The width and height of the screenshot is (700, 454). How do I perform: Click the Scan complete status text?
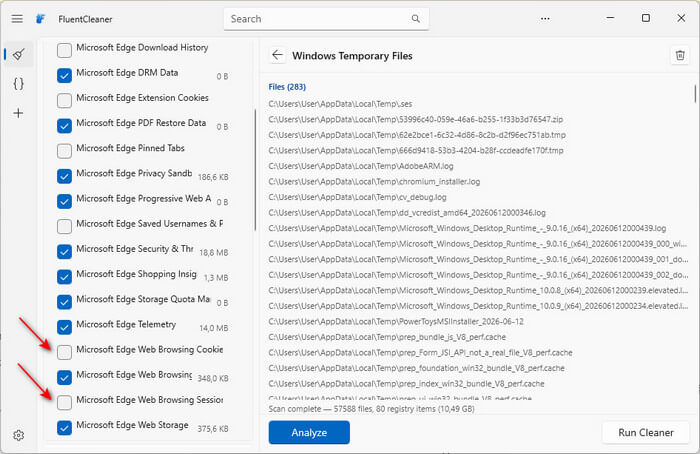[371, 409]
